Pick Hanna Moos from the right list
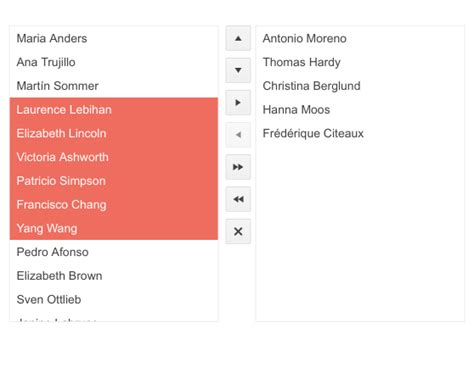 coord(360,110)
